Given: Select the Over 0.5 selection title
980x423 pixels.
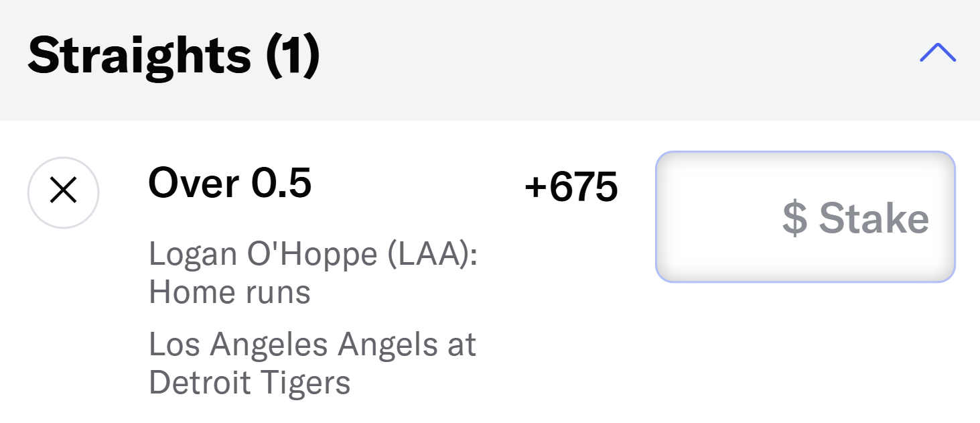Looking at the screenshot, I should click(230, 182).
